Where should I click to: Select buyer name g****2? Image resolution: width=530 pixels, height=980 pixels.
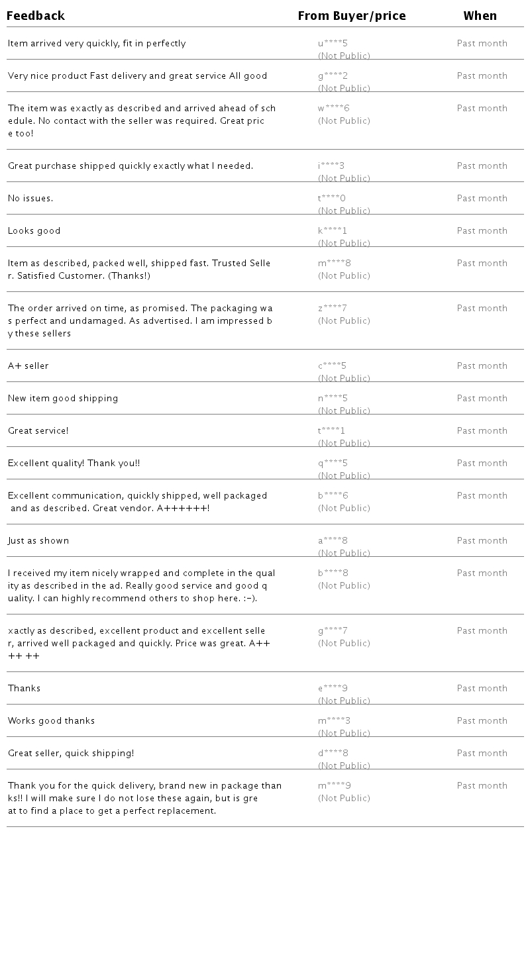point(333,76)
